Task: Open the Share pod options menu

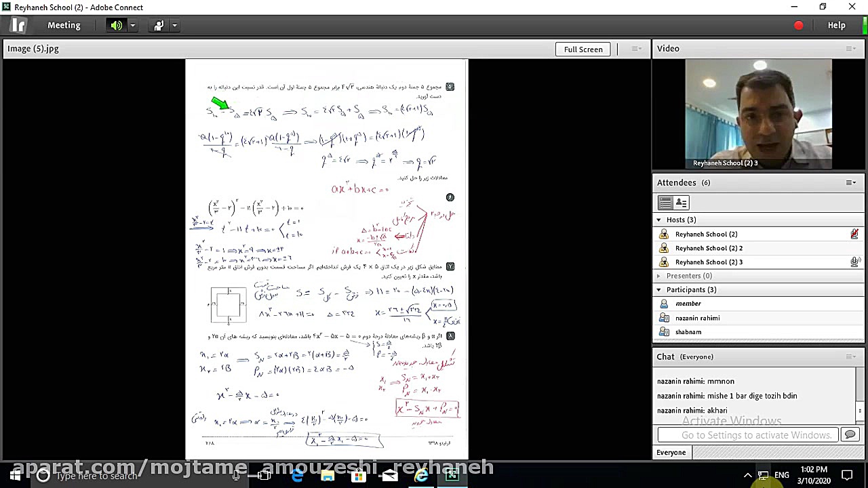Action: [x=636, y=49]
